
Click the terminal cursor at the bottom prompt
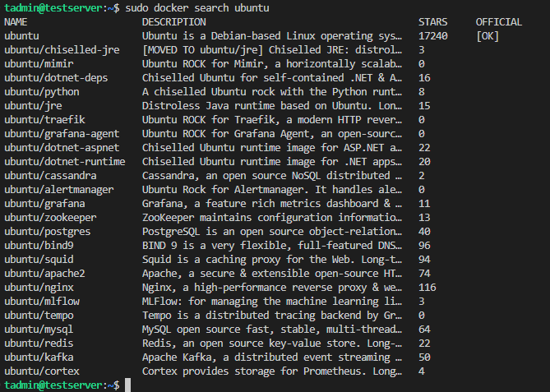pyautogui.click(x=128, y=385)
